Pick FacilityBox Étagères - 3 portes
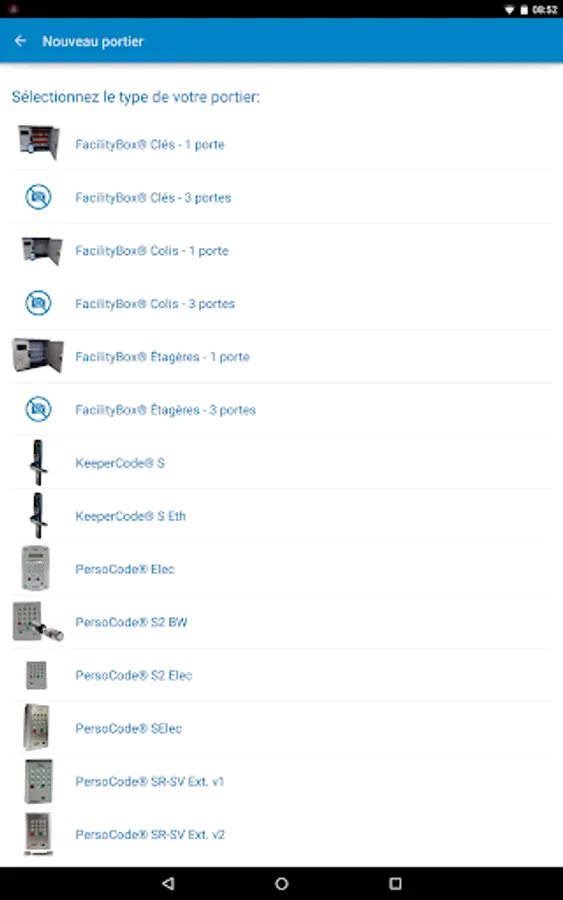 tap(282, 410)
